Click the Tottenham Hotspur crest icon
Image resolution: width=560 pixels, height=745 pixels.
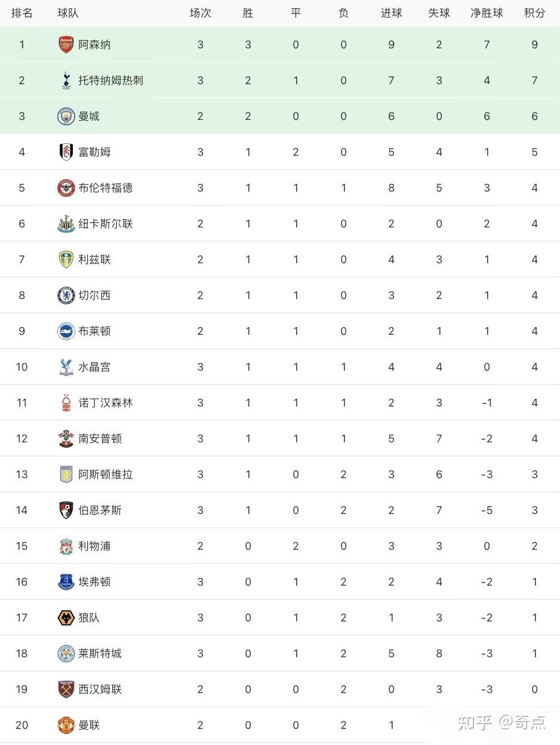66,81
